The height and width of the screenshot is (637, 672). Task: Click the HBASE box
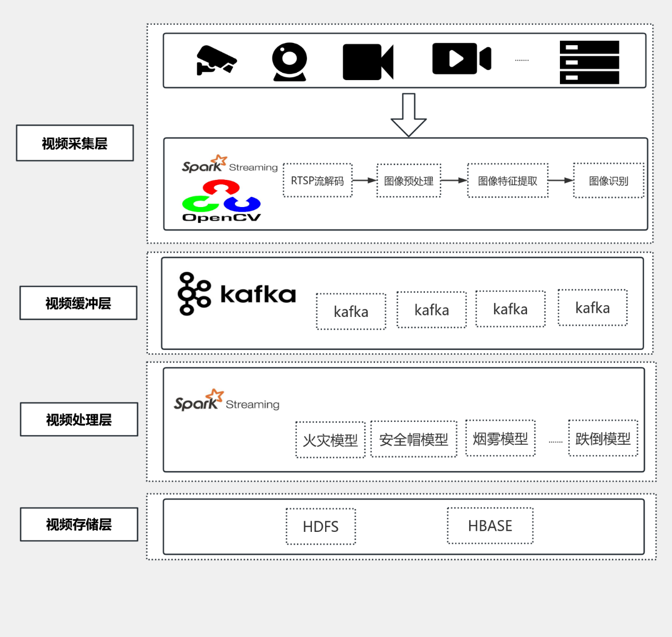click(490, 526)
